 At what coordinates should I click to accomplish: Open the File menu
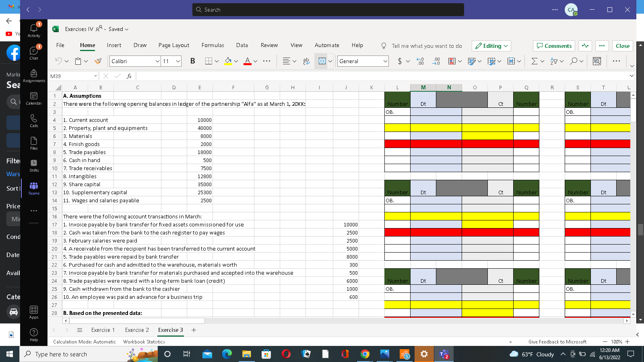(60, 45)
